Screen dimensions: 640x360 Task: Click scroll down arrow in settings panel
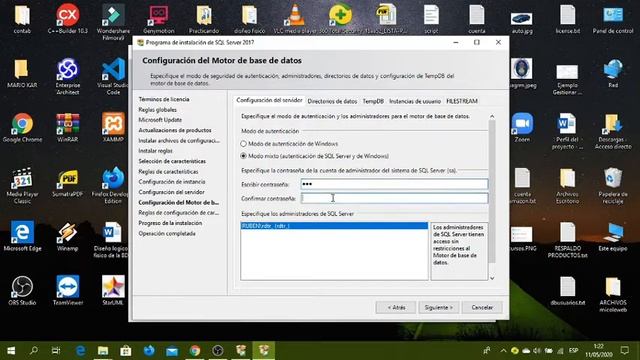(492, 278)
